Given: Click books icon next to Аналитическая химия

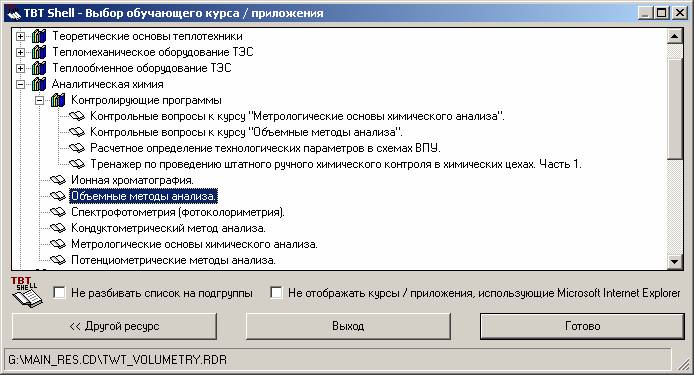Looking at the screenshot, I should click(39, 84).
